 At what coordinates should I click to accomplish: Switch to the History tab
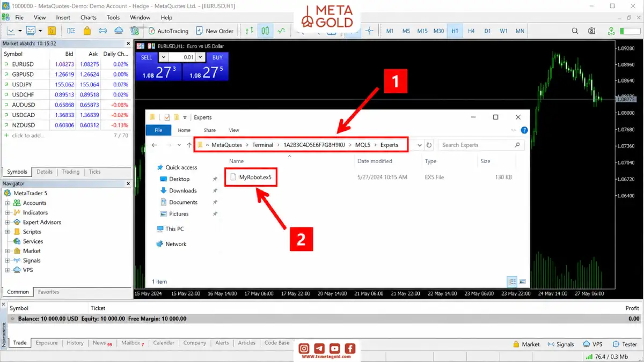pyautogui.click(x=75, y=343)
